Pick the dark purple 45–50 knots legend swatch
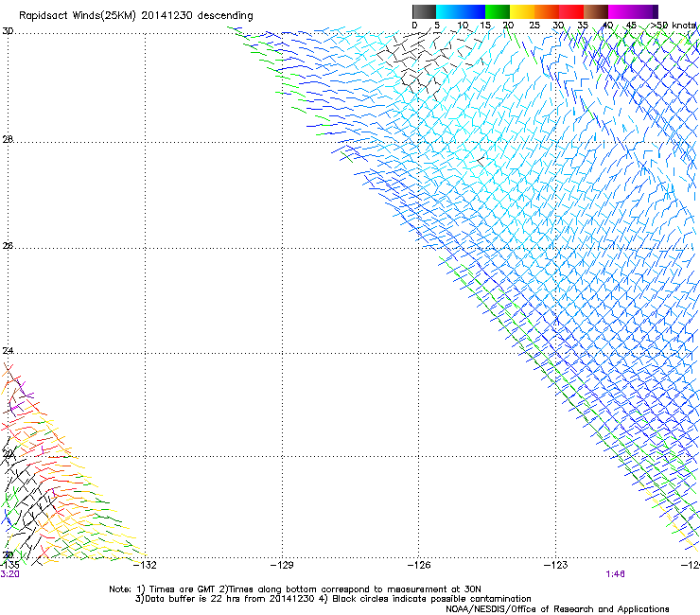The height and width of the screenshot is (615, 700). click(645, 11)
